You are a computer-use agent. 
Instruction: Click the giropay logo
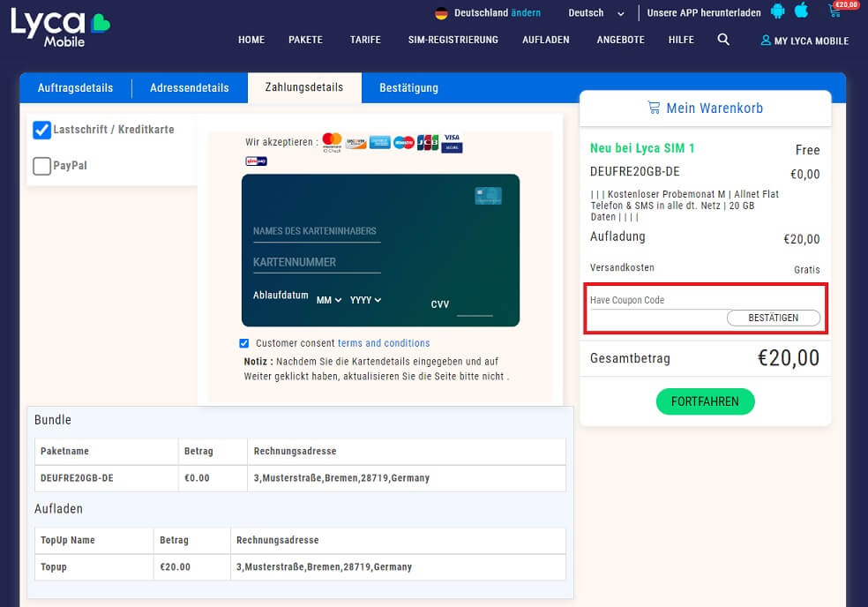click(x=257, y=161)
